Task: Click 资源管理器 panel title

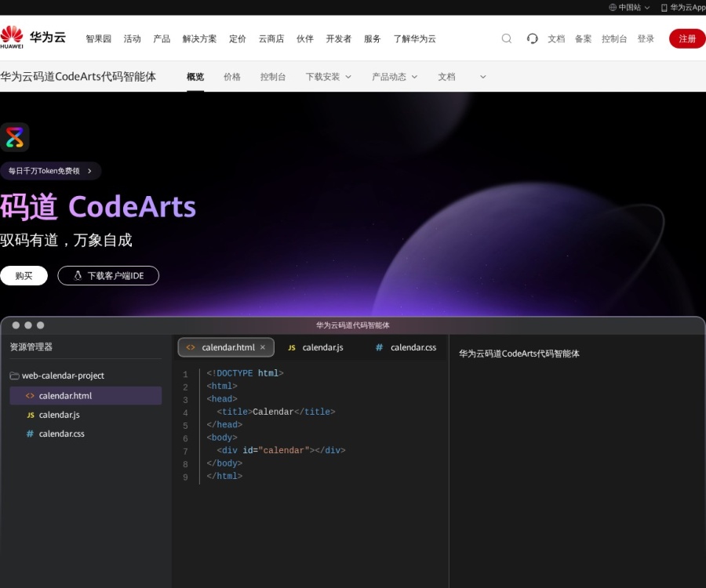Action: click(31, 347)
